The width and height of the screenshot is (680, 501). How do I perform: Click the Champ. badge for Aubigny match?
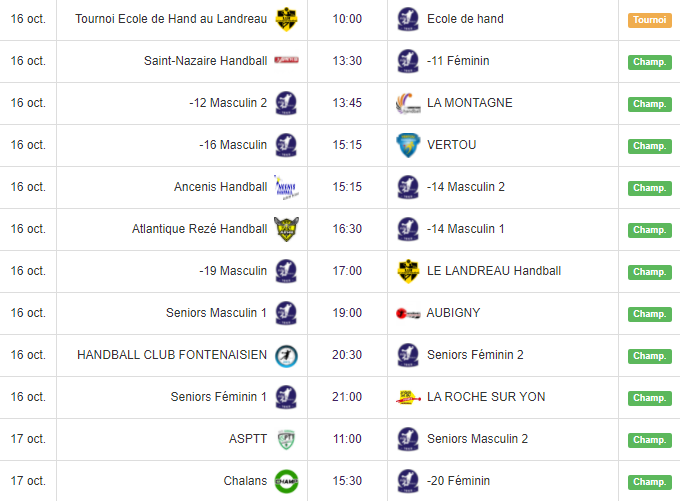(649, 314)
